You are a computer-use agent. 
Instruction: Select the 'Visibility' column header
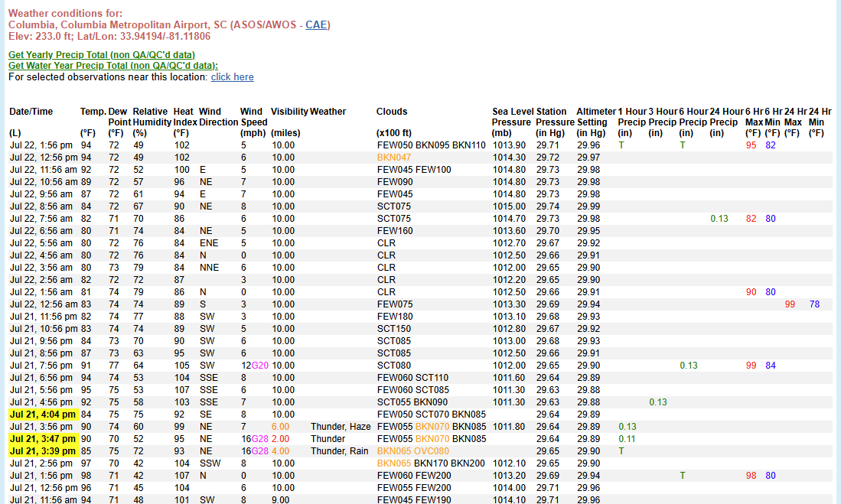(x=289, y=112)
